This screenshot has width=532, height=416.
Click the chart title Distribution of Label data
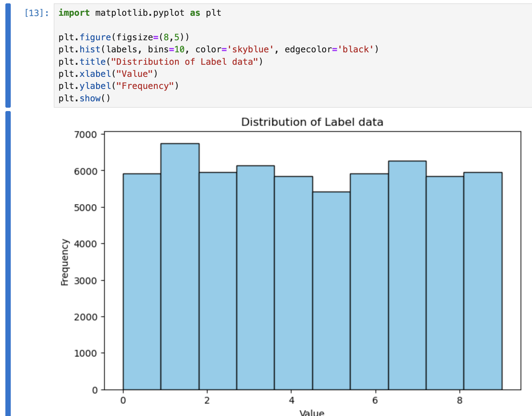click(x=312, y=122)
